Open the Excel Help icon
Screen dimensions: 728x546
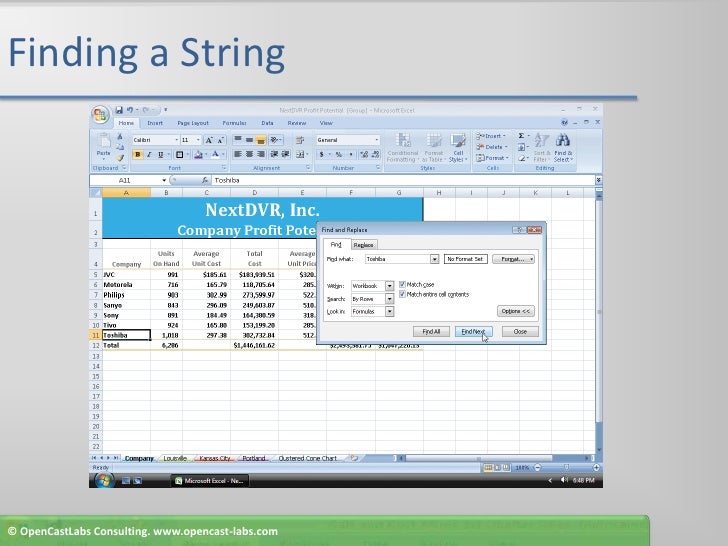[564, 123]
